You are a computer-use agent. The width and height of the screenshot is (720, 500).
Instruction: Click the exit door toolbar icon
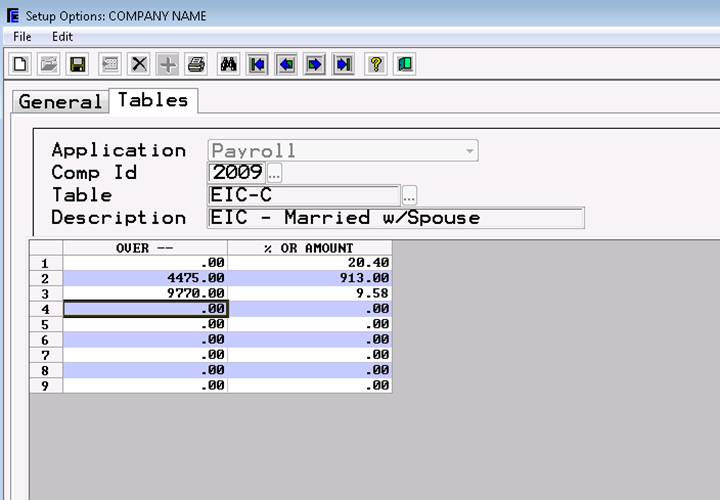pyautogui.click(x=405, y=64)
